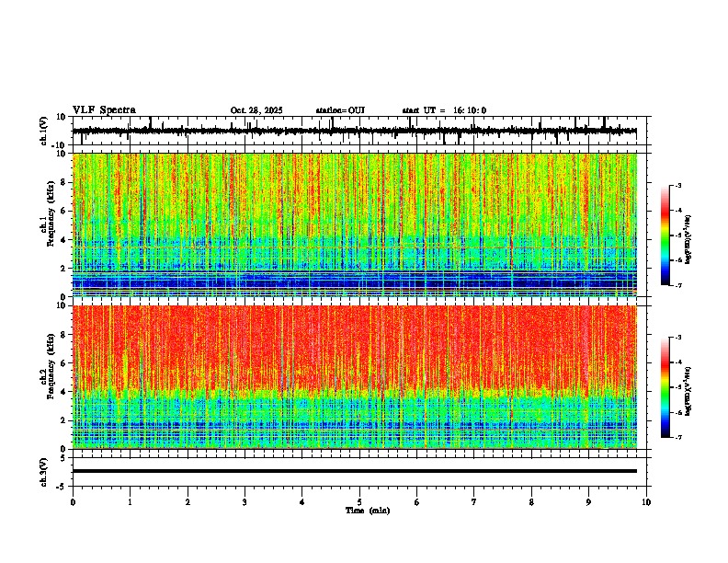Click the '1' tick label on time axis
Image resolution: width=728 pixels, height=563 pixels.
coord(131,502)
